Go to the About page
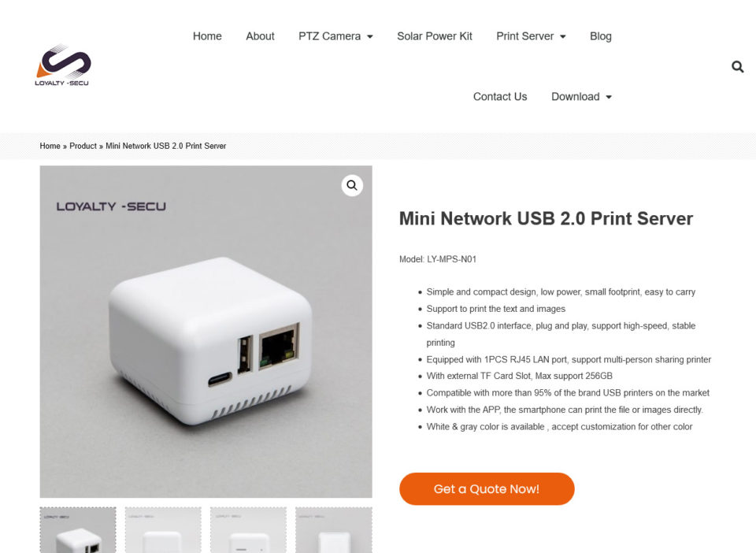 tap(260, 36)
